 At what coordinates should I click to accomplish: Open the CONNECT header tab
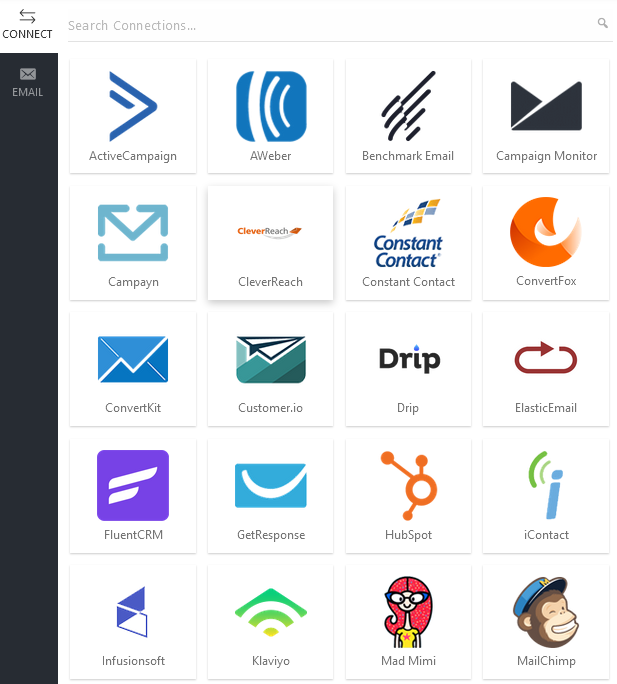click(27, 25)
